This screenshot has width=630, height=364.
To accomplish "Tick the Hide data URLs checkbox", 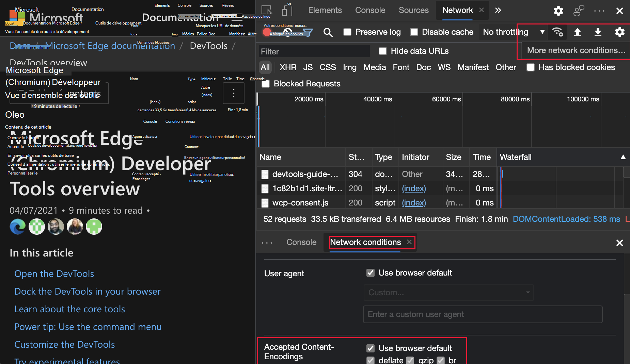I will pyautogui.click(x=383, y=51).
